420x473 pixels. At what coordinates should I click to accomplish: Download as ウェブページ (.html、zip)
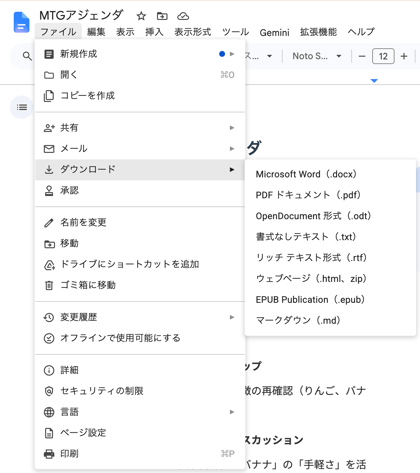[330, 279]
